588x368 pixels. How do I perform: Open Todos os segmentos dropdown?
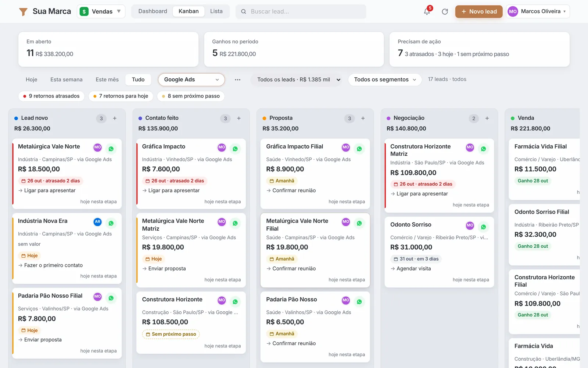385,79
